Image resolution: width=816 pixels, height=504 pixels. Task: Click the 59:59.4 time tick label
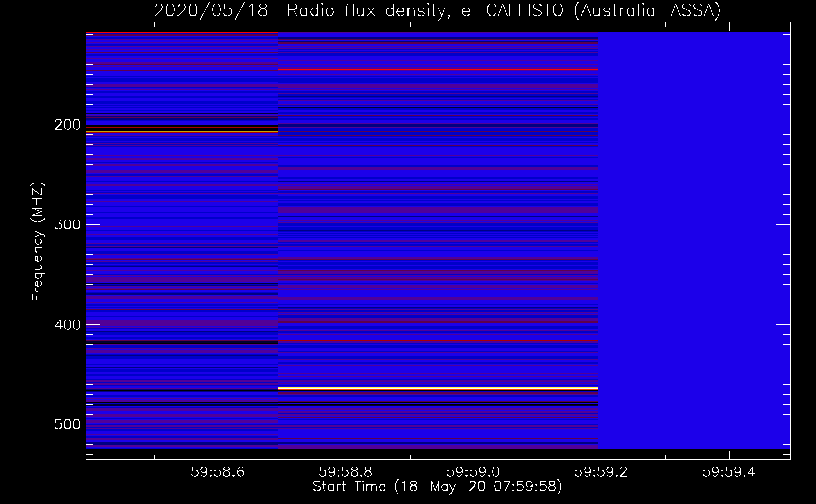click(729, 472)
